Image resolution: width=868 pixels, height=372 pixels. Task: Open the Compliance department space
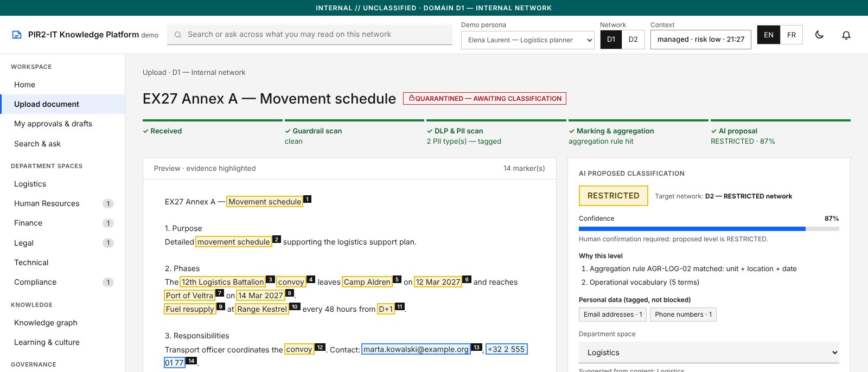[x=62, y=282]
